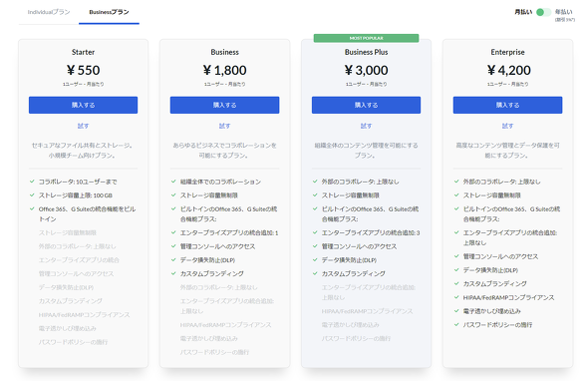This screenshot has width=588, height=381.
Task: Click checkmark beside Starter 100 GB storage
Action: point(32,194)
